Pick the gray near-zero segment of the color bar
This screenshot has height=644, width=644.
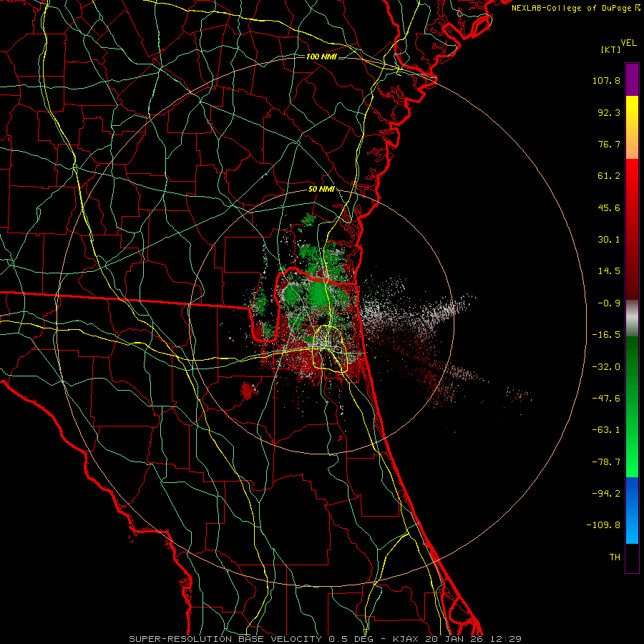[632, 318]
